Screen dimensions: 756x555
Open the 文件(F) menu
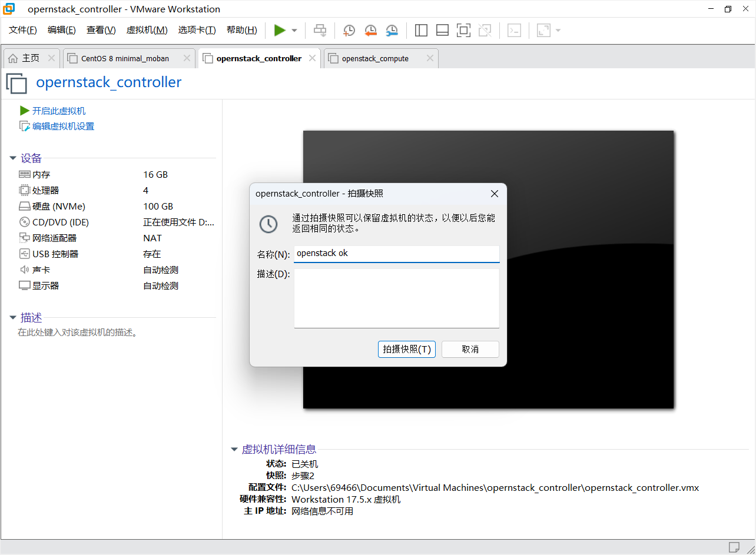tap(23, 30)
